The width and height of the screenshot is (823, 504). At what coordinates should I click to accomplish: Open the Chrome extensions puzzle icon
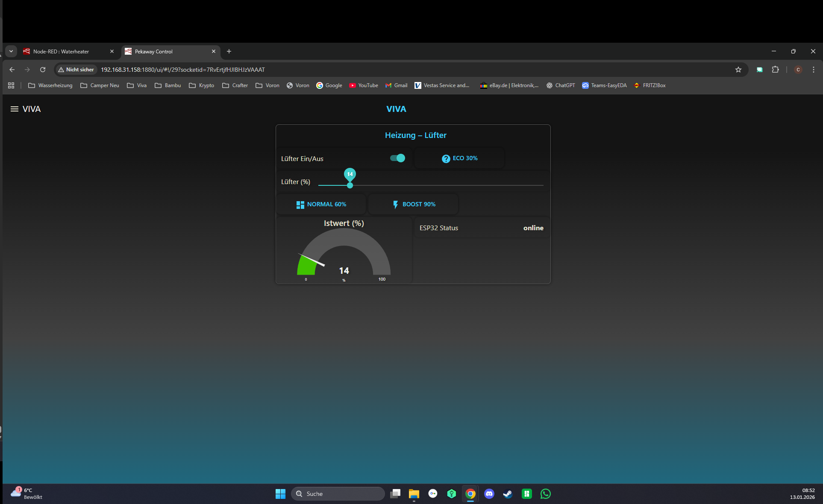pyautogui.click(x=776, y=70)
